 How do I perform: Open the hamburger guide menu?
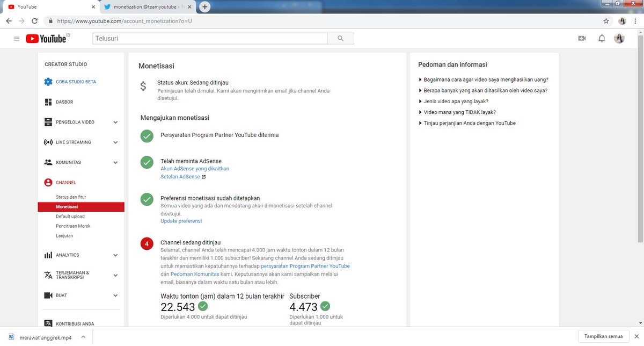click(x=17, y=39)
